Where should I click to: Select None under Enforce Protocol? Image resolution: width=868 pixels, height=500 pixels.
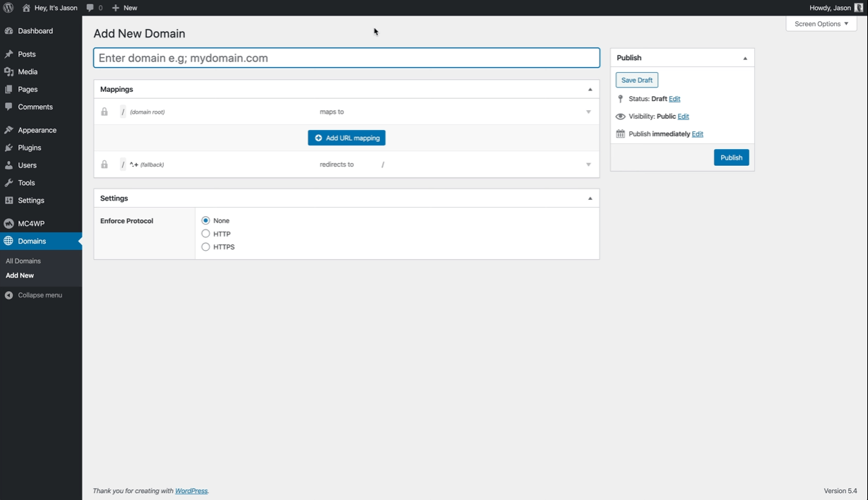pos(206,220)
